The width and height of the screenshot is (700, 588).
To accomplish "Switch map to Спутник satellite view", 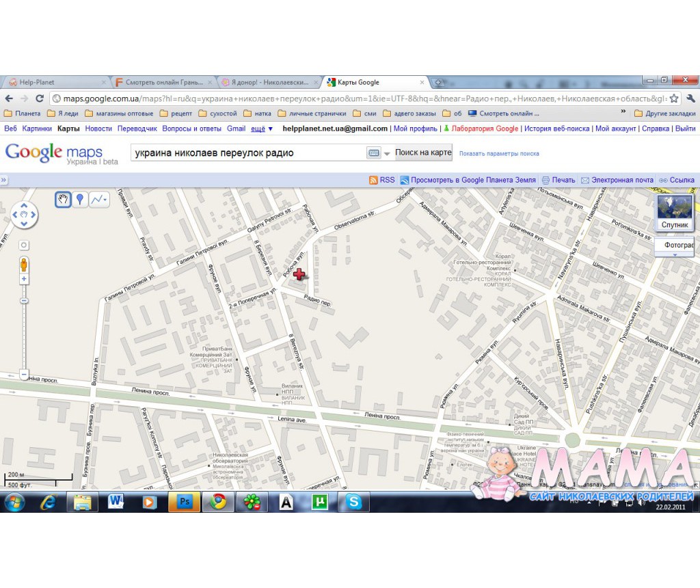I will (x=675, y=213).
